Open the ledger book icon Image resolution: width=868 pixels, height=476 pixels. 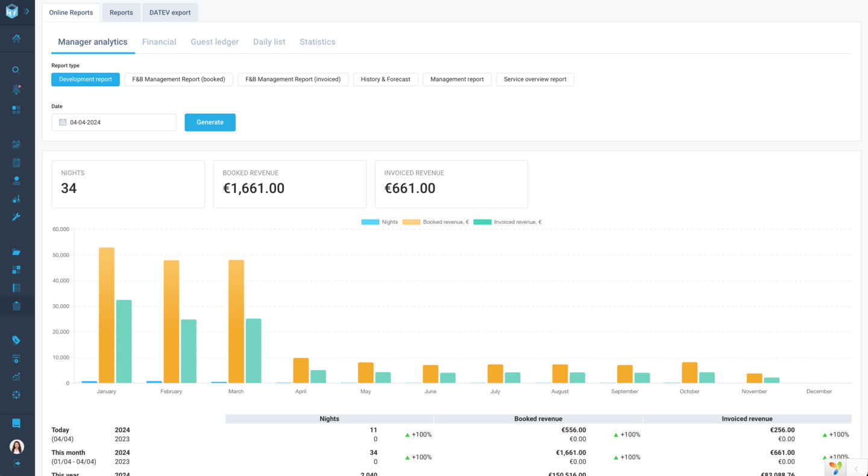tap(16, 288)
